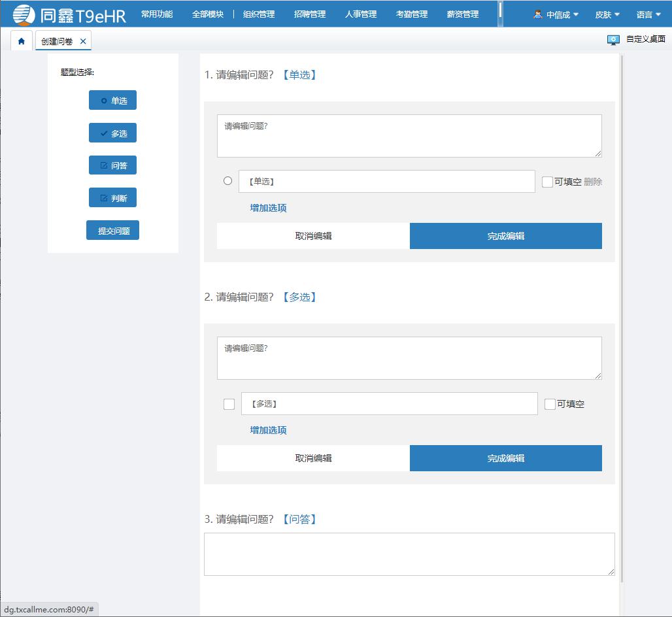
Task: Click the 自定义桌面 monitor icon
Action: pyautogui.click(x=613, y=40)
